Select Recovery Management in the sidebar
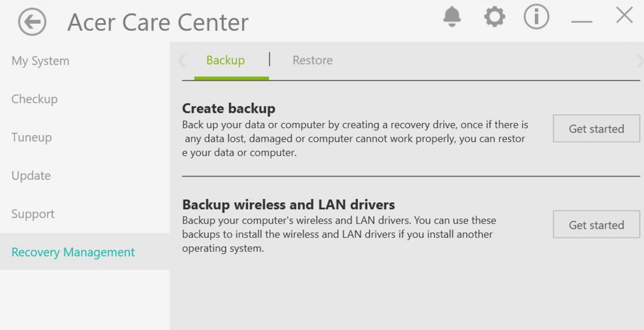Image resolution: width=644 pixels, height=330 pixels. click(x=85, y=252)
